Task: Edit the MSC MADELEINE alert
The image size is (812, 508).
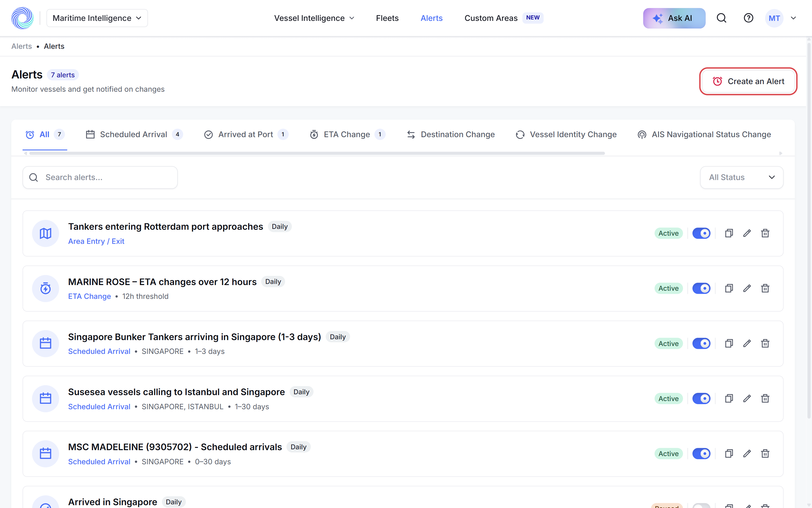Action: 747,454
